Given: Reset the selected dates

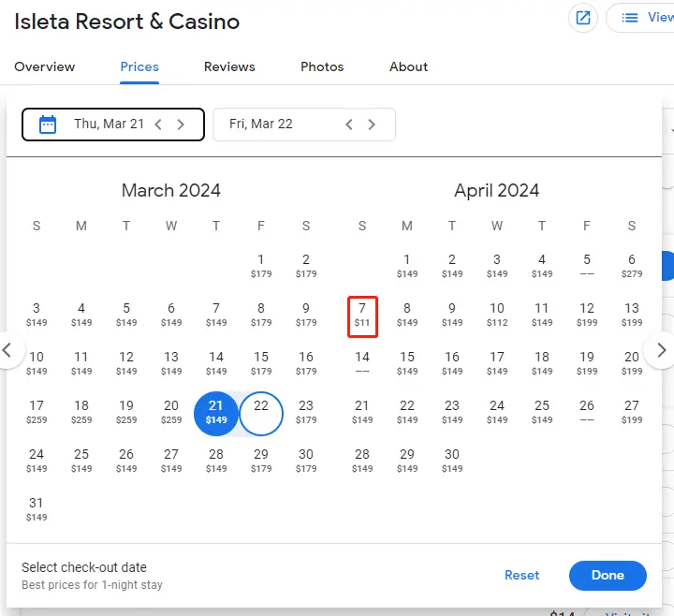Looking at the screenshot, I should (x=521, y=575).
